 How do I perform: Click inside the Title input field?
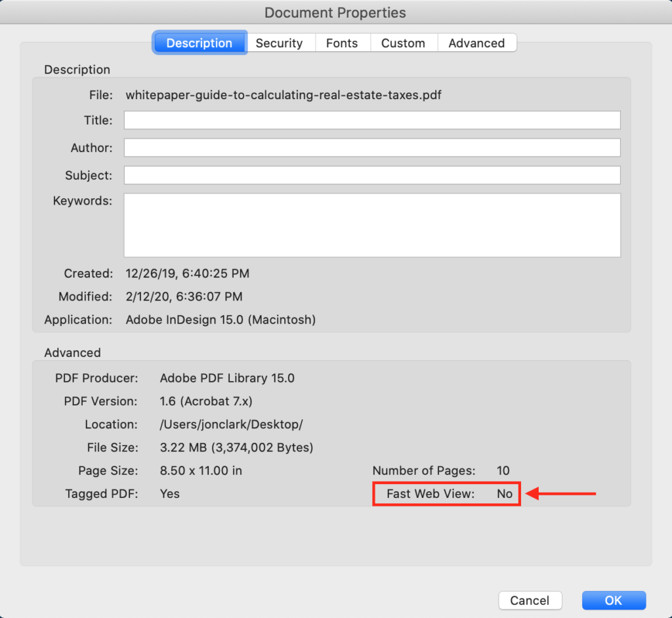pyautogui.click(x=371, y=120)
